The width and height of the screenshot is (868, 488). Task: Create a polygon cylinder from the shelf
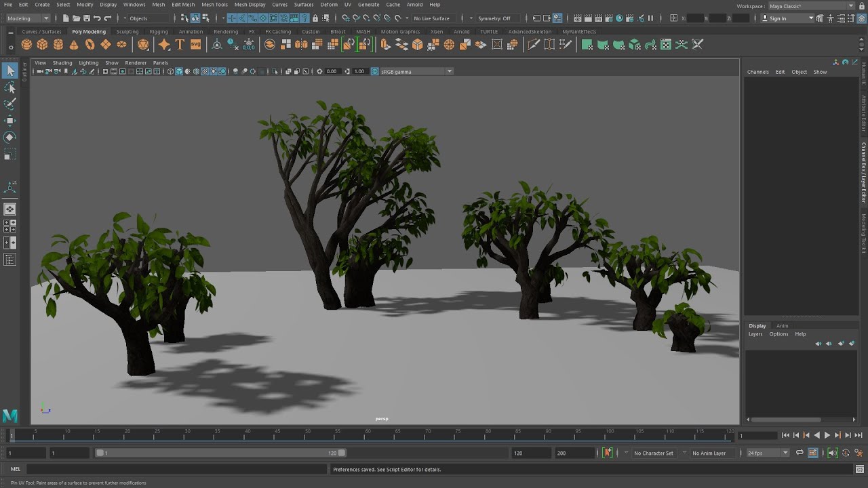58,45
